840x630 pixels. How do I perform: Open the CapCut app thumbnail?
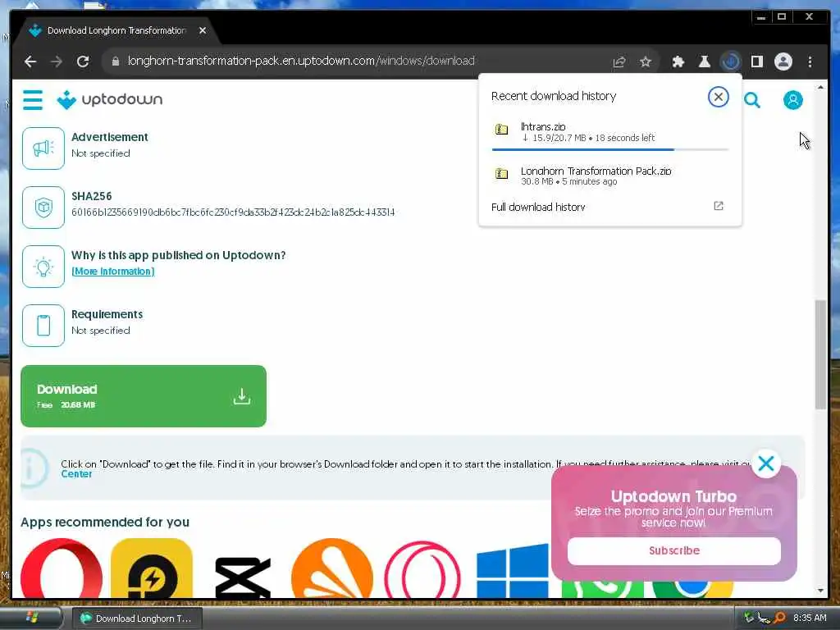coord(243,577)
